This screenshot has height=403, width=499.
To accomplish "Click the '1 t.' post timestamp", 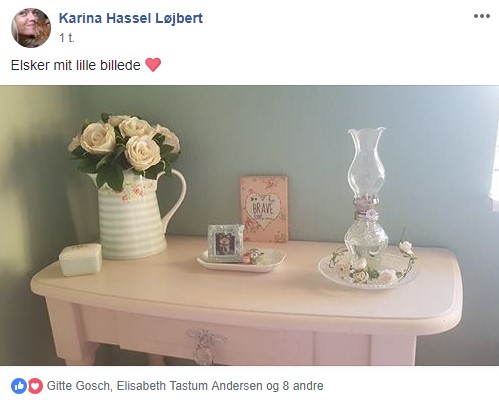I will point(67,38).
